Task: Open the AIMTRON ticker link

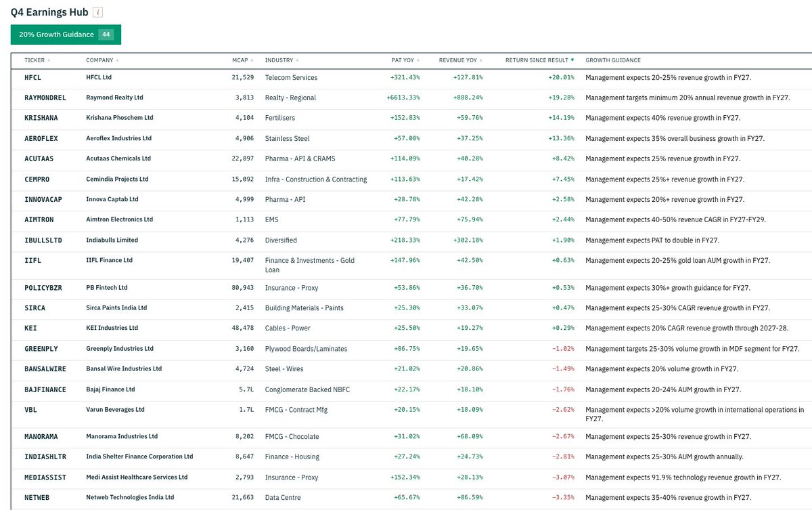Action: pyautogui.click(x=39, y=220)
